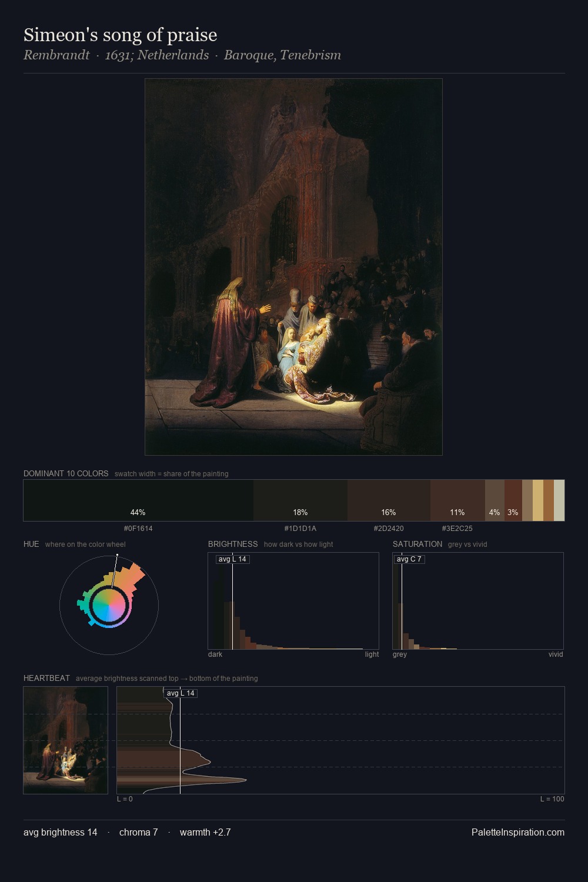Click the hex code #2D2420
The image size is (588, 882).
pos(389,529)
